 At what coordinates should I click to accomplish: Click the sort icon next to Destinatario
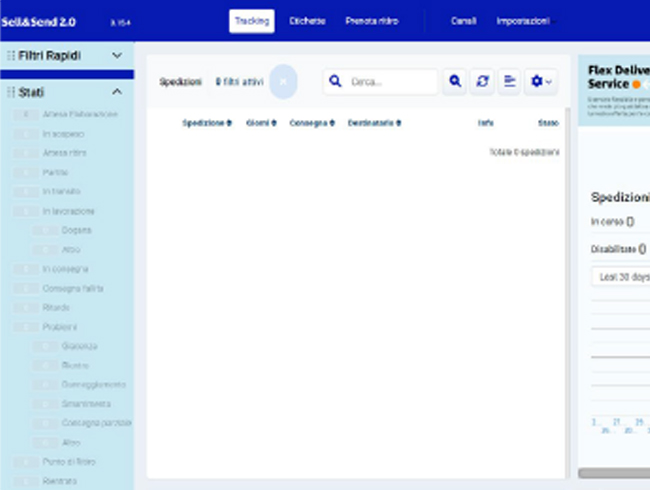point(399,123)
